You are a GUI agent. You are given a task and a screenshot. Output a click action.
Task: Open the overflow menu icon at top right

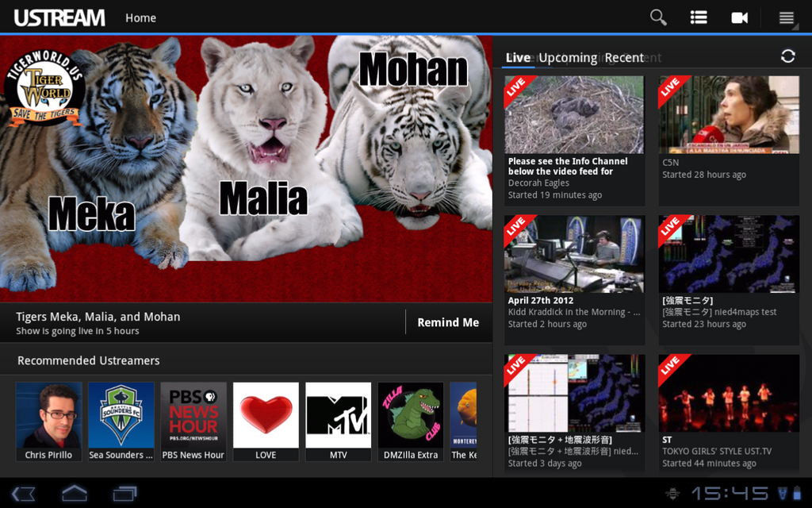click(x=787, y=17)
